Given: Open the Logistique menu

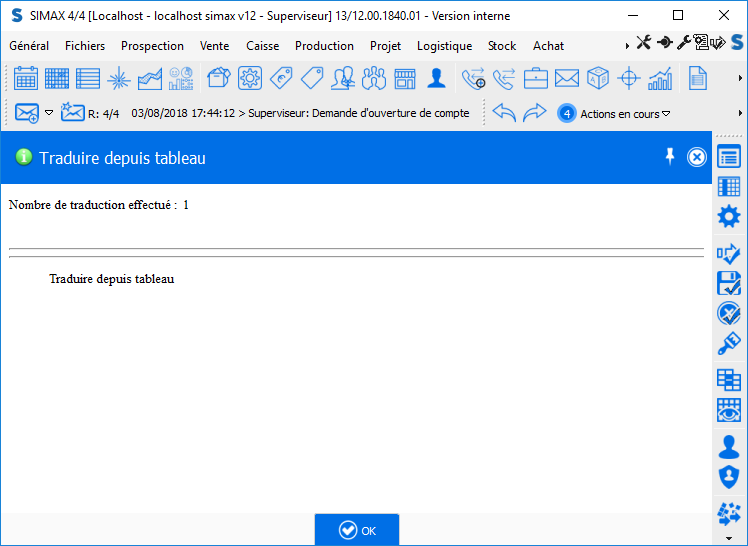Looking at the screenshot, I should coord(444,46).
